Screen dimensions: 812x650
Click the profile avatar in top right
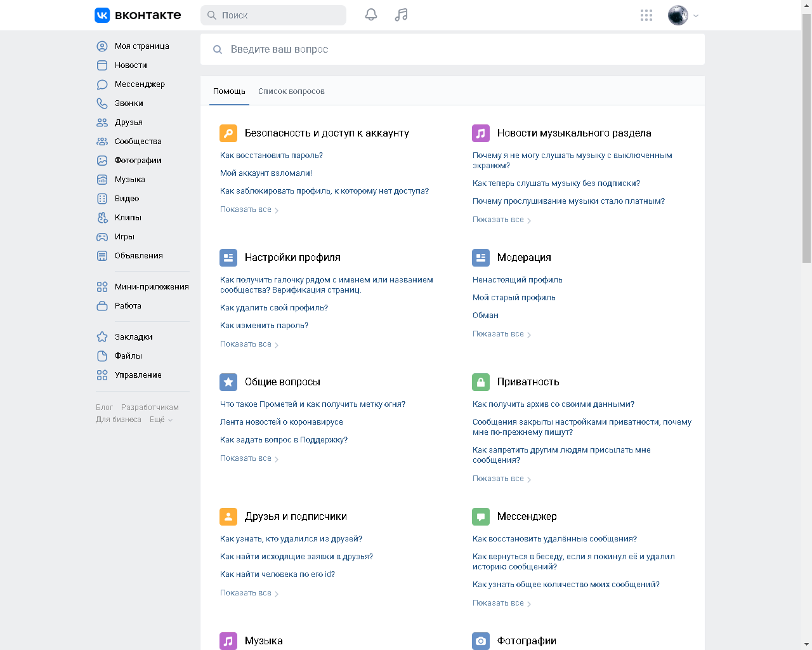click(678, 15)
